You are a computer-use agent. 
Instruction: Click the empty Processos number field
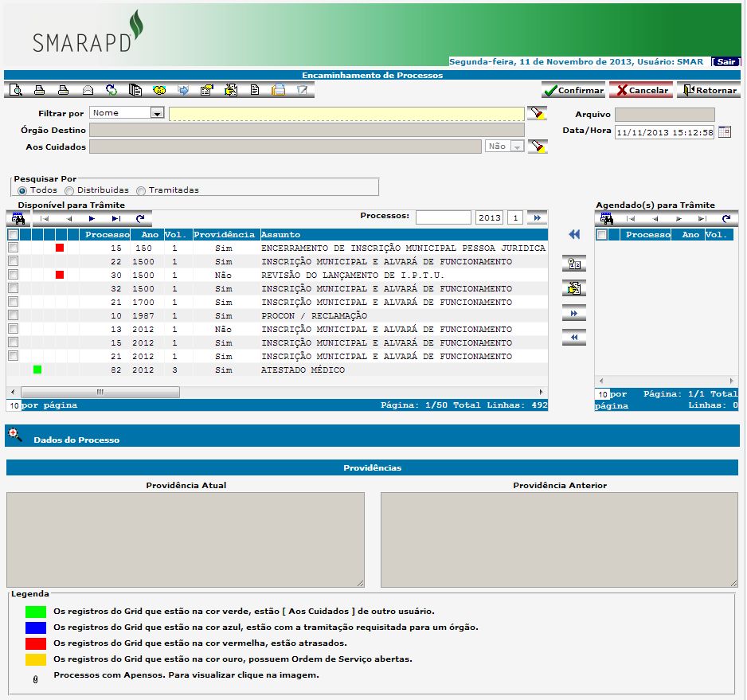[x=443, y=217]
